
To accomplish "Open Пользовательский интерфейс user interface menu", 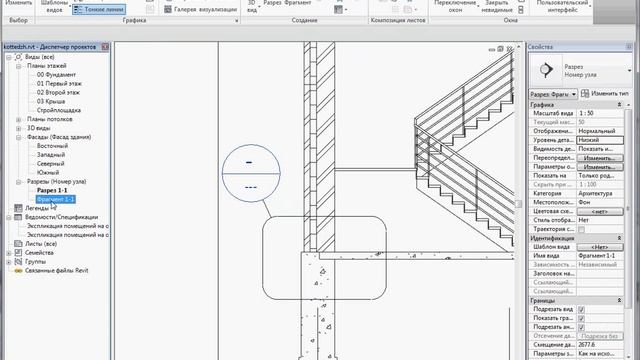I will [x=562, y=6].
